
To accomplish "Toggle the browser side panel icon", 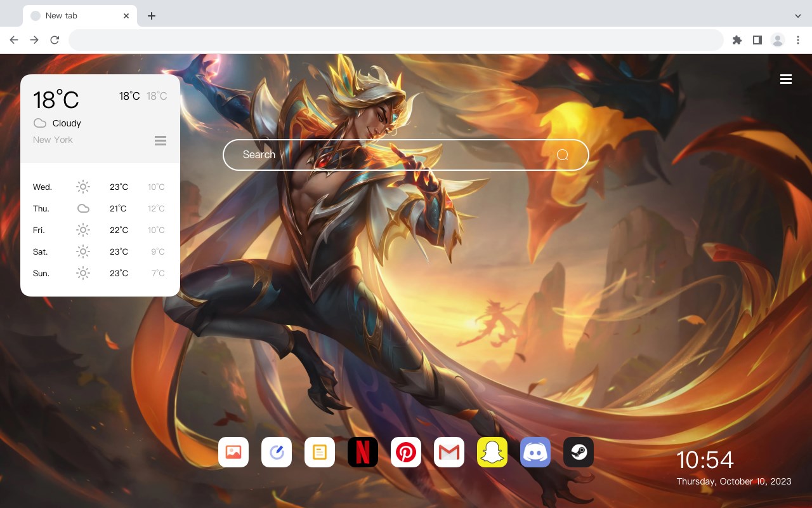I will 757,40.
